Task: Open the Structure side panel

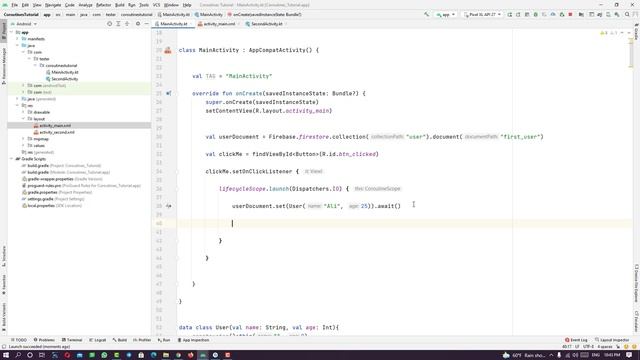Action: (4, 256)
